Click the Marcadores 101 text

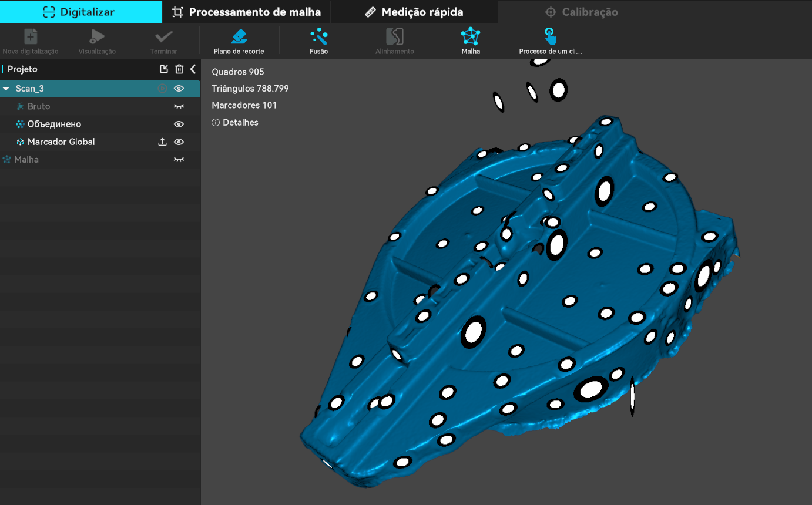point(244,105)
